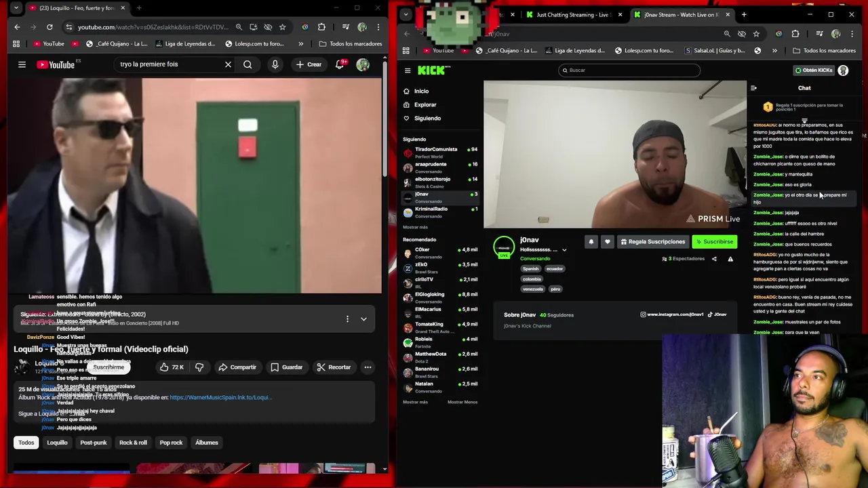Open more actions menu beside Recortar
This screenshot has width=868, height=488.
tap(368, 367)
